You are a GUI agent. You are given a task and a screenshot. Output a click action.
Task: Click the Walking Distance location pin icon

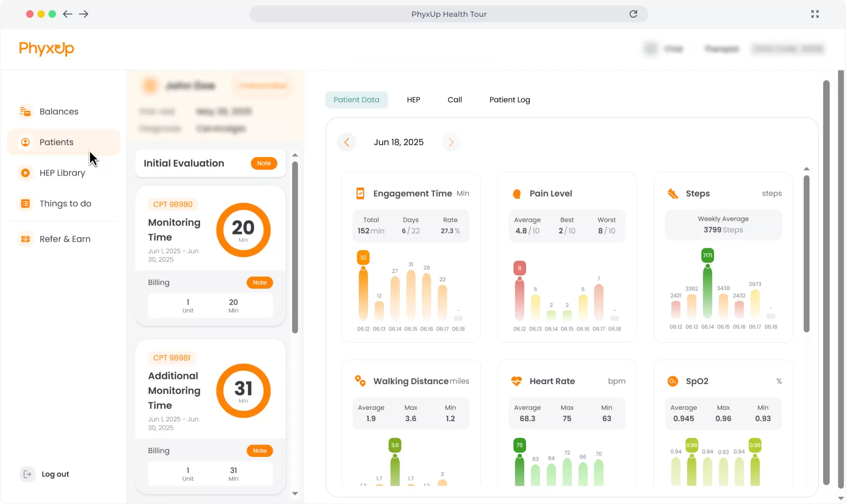pos(360,381)
